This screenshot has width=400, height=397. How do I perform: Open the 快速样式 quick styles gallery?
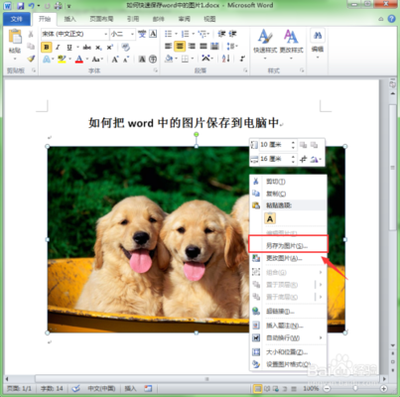[265, 45]
